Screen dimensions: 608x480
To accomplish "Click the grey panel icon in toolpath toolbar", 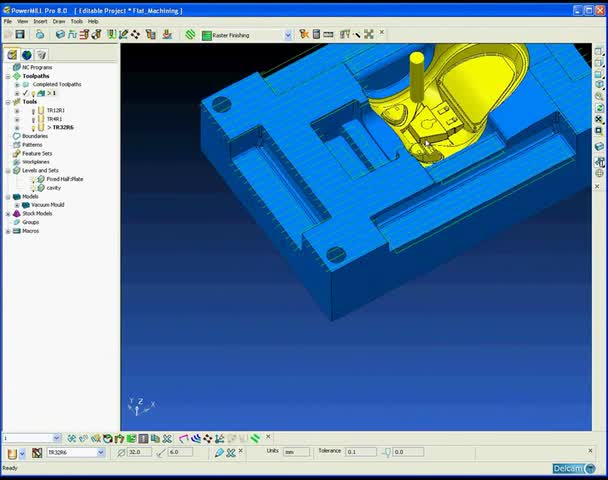I will pyautogui.click(x=143, y=439).
